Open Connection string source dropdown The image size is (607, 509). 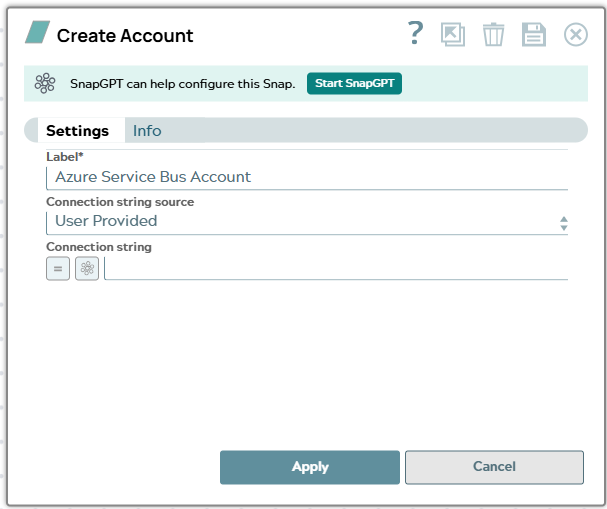tap(307, 222)
